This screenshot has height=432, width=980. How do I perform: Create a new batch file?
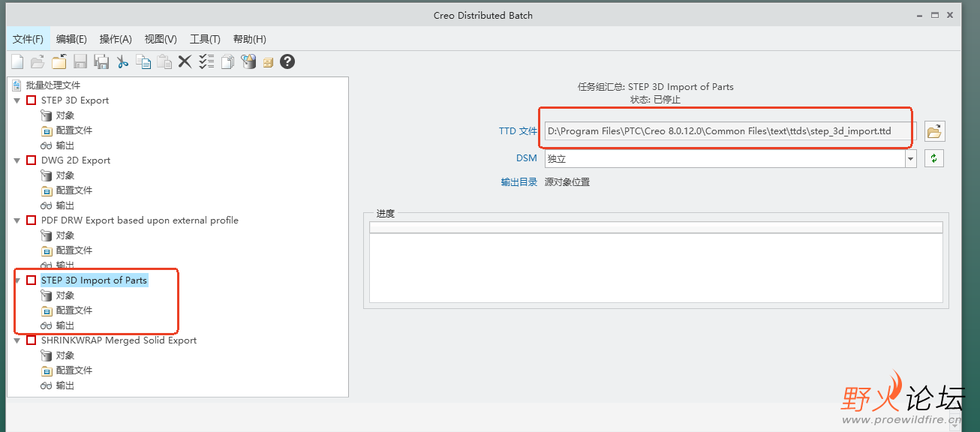click(x=17, y=61)
